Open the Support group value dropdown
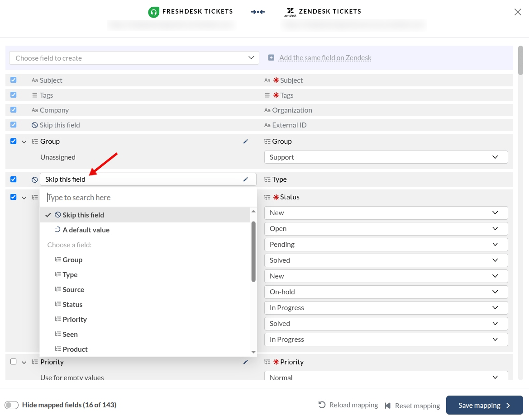The width and height of the screenshot is (529, 420). coord(386,157)
